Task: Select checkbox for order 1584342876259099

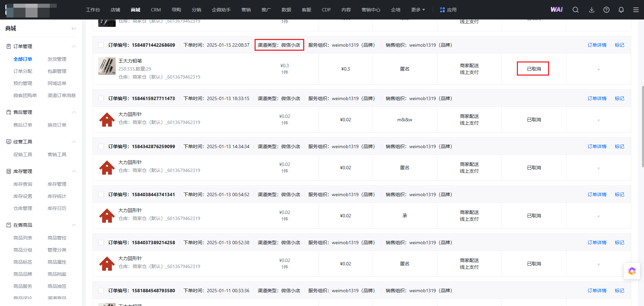Action: pyautogui.click(x=101, y=146)
